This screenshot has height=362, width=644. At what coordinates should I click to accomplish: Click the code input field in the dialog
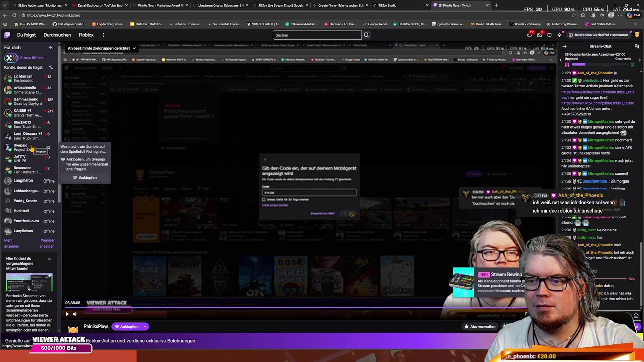pos(309,192)
